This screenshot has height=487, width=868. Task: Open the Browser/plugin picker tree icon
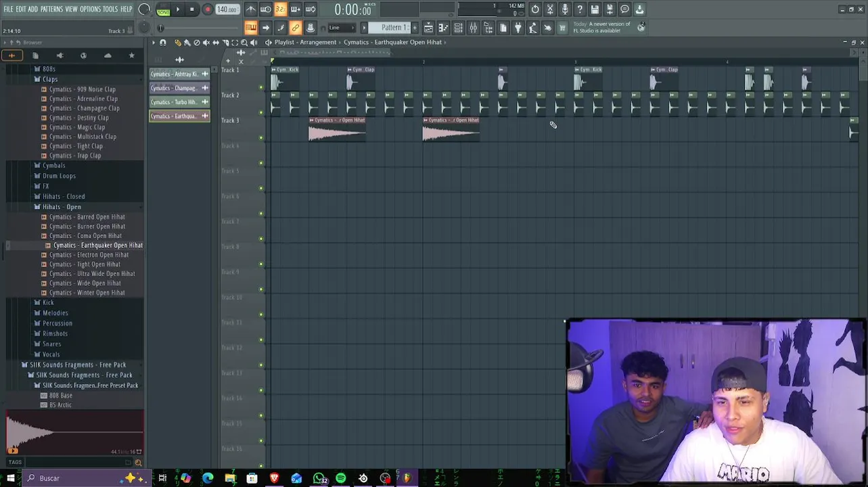point(488,28)
